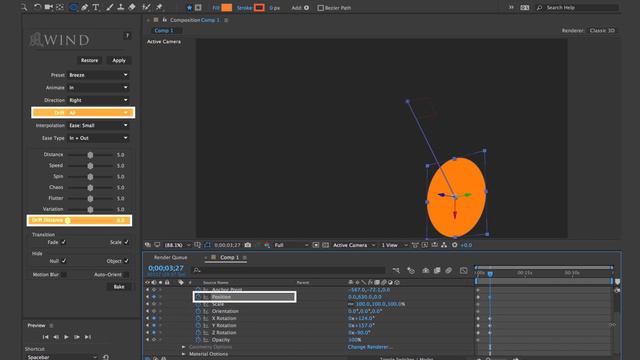Select the Rotation tool
640x360 pixels.
(x=37, y=7)
